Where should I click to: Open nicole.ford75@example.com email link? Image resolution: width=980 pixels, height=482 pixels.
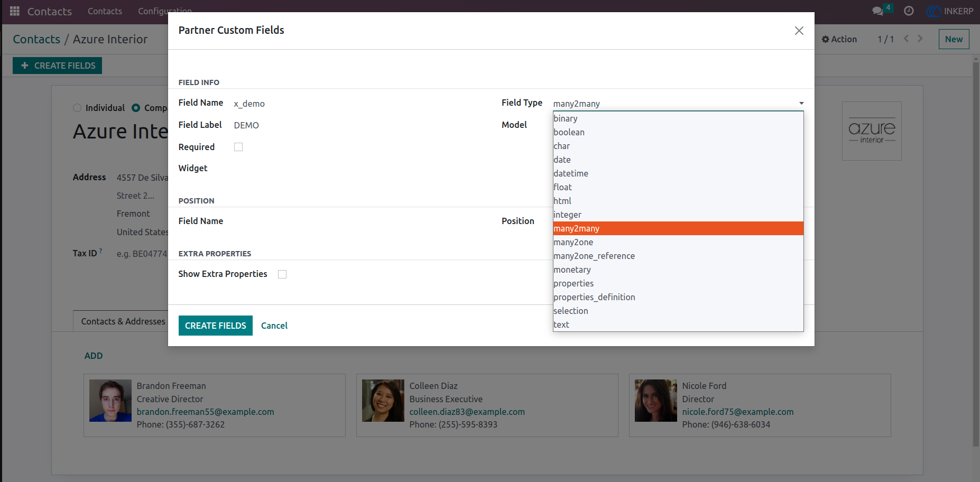coord(738,412)
